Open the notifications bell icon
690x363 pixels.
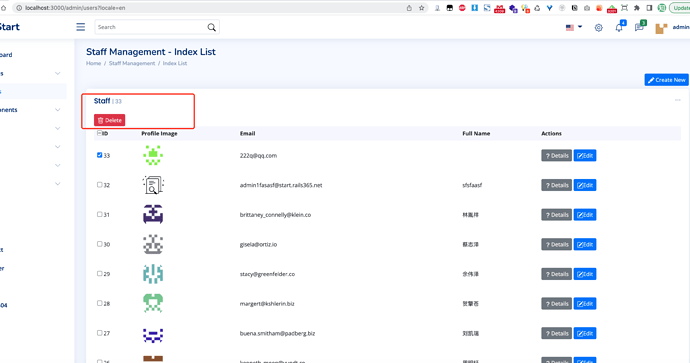pyautogui.click(x=619, y=27)
